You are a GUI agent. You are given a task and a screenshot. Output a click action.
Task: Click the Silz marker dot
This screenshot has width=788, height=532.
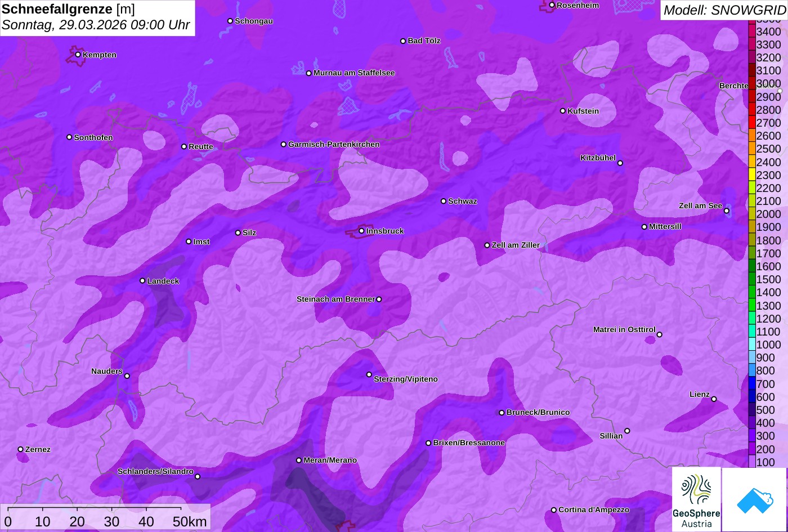click(238, 233)
